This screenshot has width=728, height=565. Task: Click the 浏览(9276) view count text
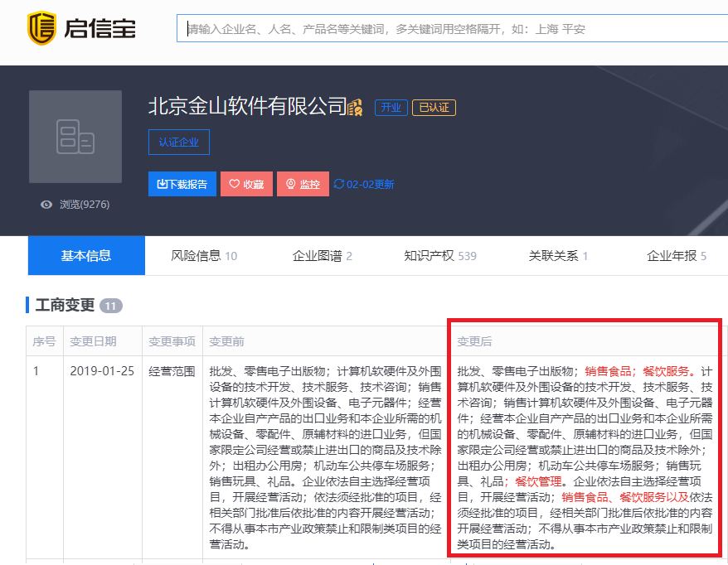point(85,205)
